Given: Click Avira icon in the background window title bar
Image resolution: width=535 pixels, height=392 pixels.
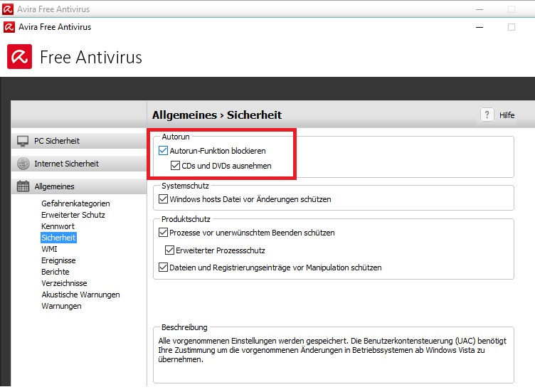Looking at the screenshot, I should tap(8, 9).
